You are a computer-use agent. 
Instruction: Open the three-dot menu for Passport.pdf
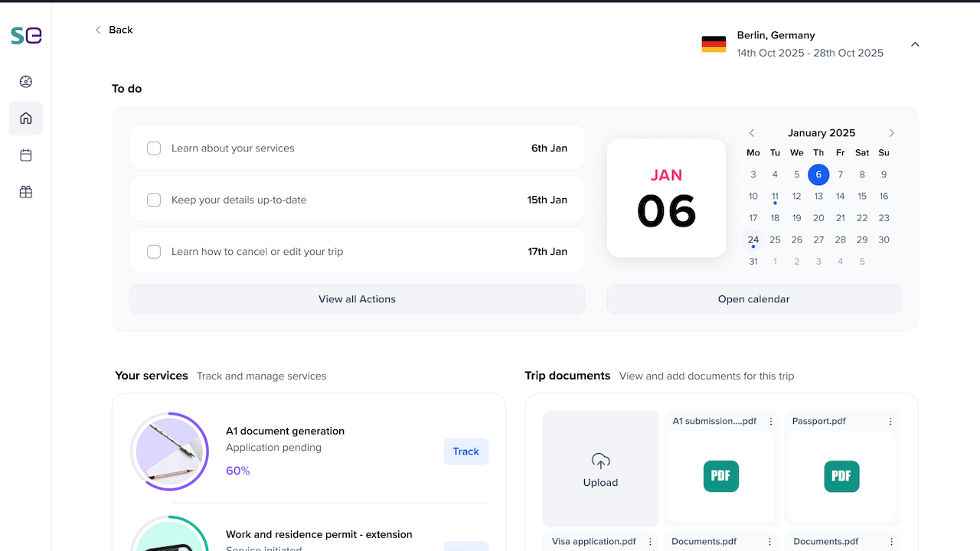point(891,422)
